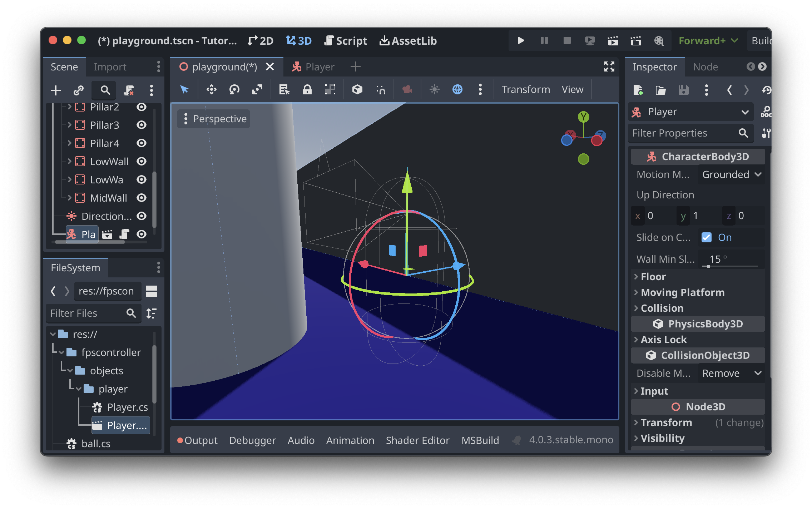The width and height of the screenshot is (812, 509).
Task: Hide the Pillar2 node with its eye toggle
Action: pos(141,107)
